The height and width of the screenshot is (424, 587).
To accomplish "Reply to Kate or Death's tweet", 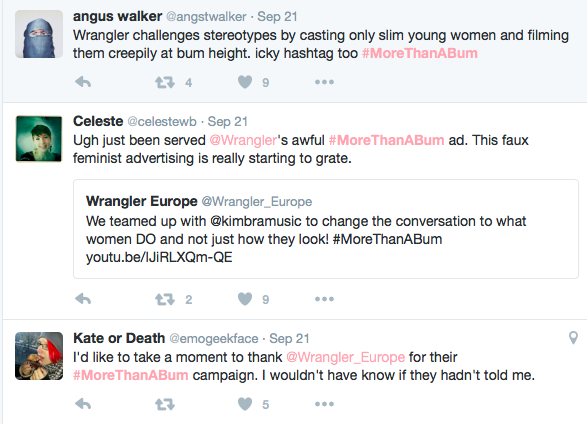I will coord(83,404).
